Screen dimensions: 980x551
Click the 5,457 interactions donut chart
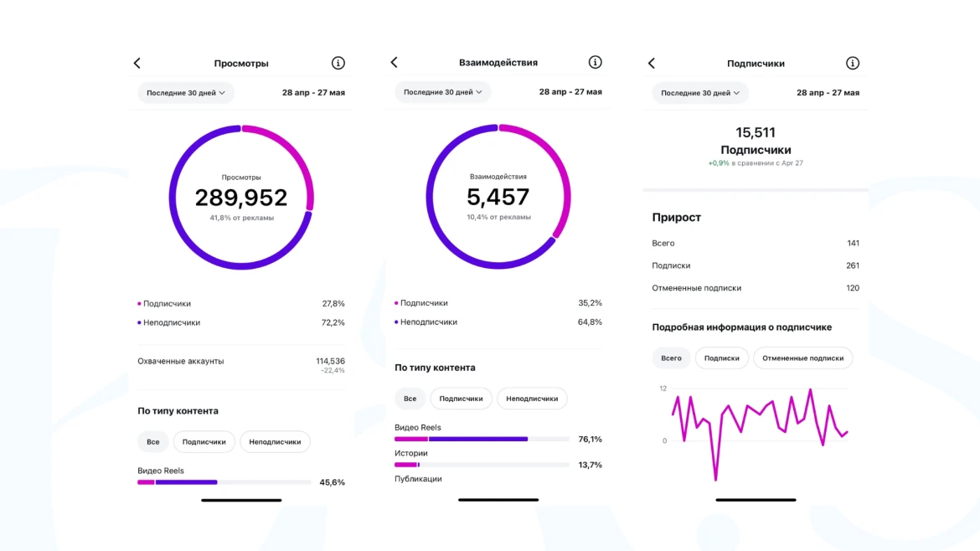(498, 197)
